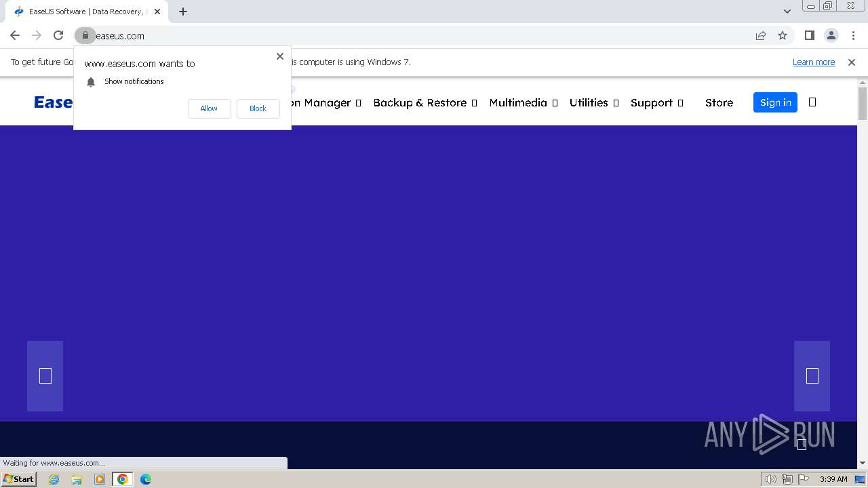Expand the Backup & Restore menu
This screenshot has height=488, width=868.
coord(425,103)
